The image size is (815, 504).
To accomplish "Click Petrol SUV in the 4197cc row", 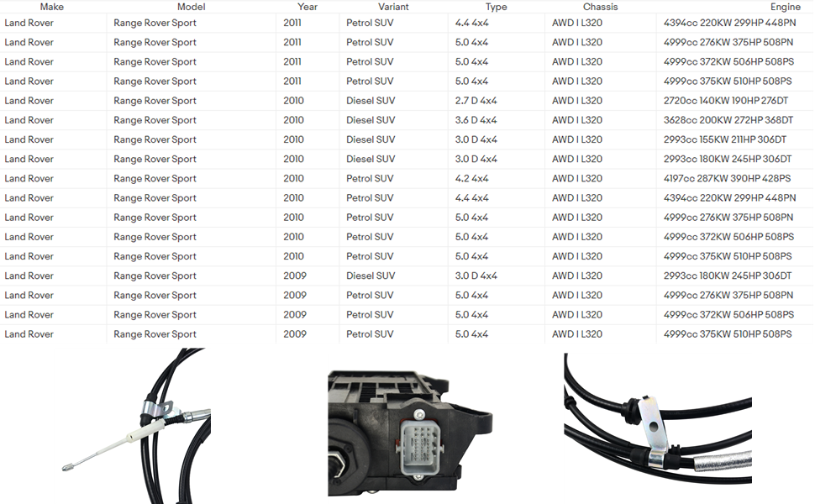I will (370, 179).
